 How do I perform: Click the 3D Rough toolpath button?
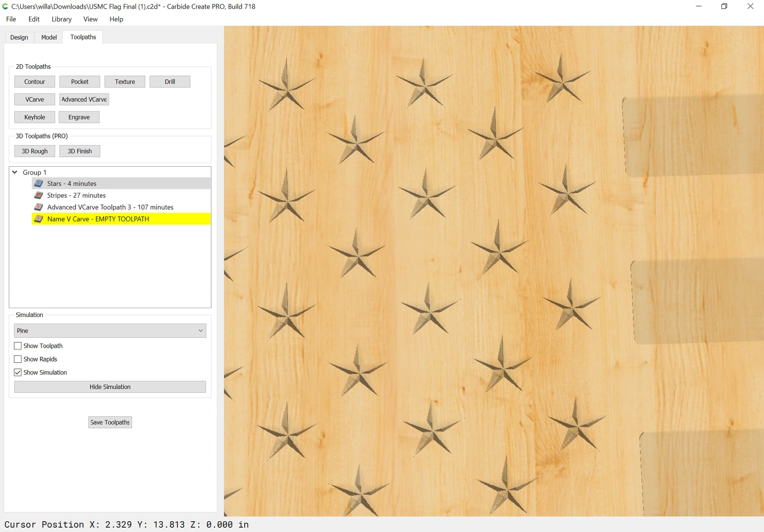coord(35,151)
